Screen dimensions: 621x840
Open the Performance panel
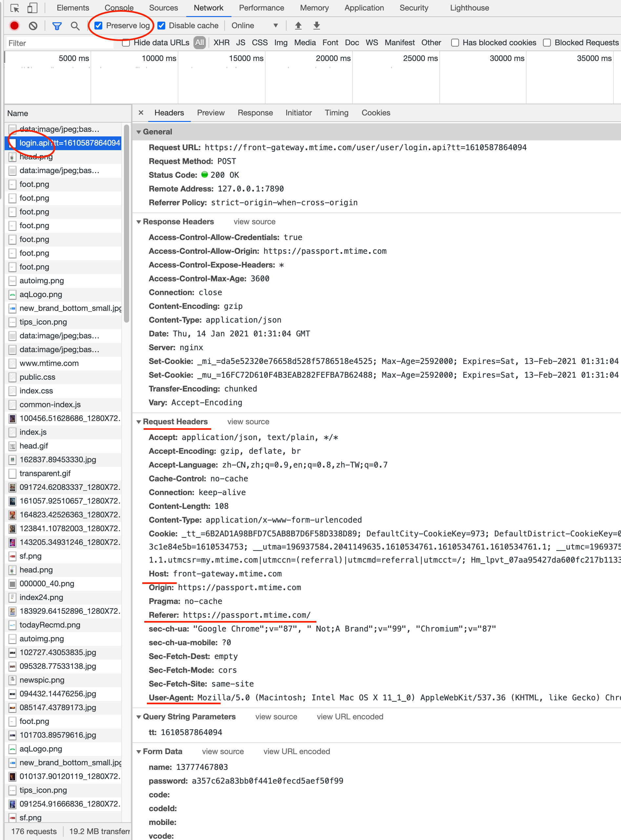point(262,8)
